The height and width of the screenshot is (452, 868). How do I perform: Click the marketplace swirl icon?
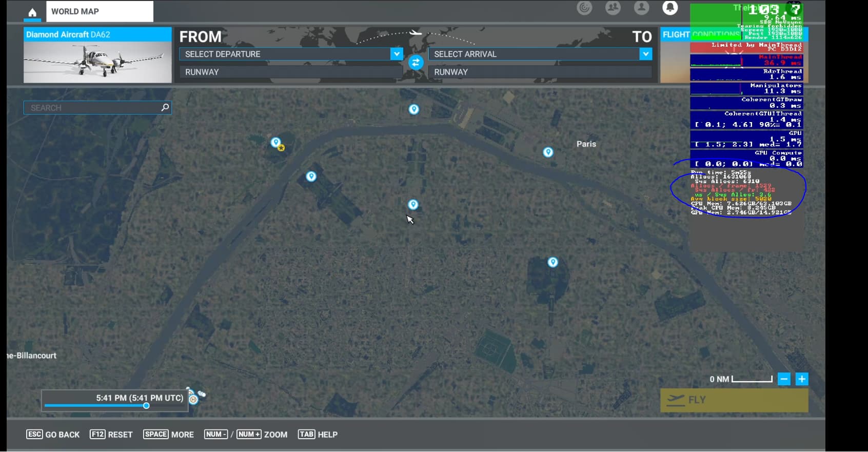pos(584,8)
